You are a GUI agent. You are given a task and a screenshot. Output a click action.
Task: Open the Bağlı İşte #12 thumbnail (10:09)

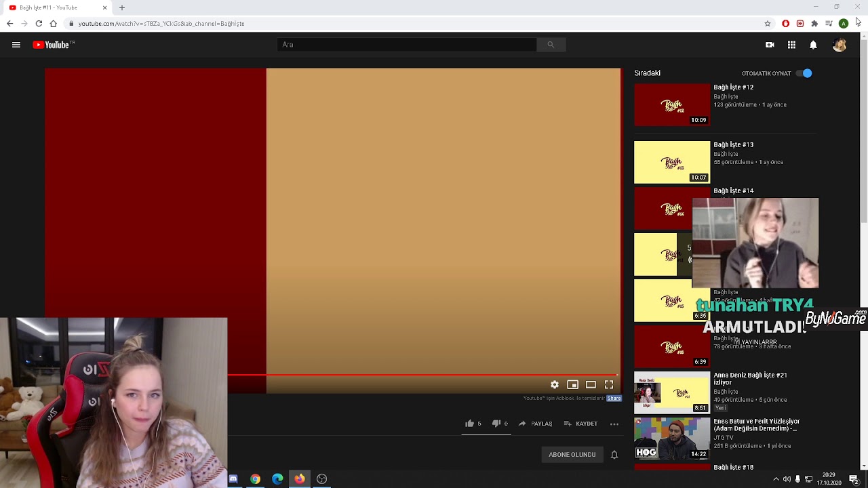coord(672,105)
